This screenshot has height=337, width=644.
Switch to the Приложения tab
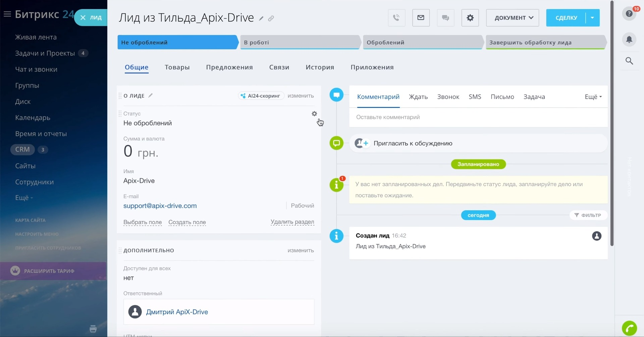pyautogui.click(x=372, y=67)
